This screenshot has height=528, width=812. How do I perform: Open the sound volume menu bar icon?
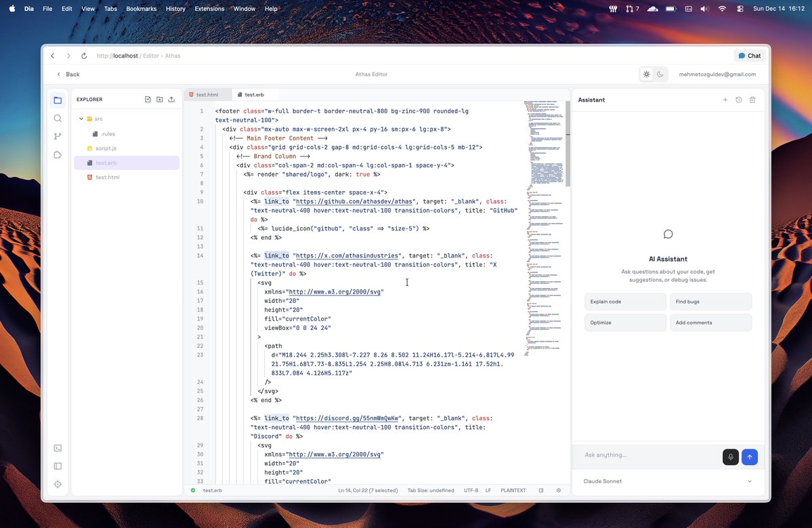tap(704, 9)
